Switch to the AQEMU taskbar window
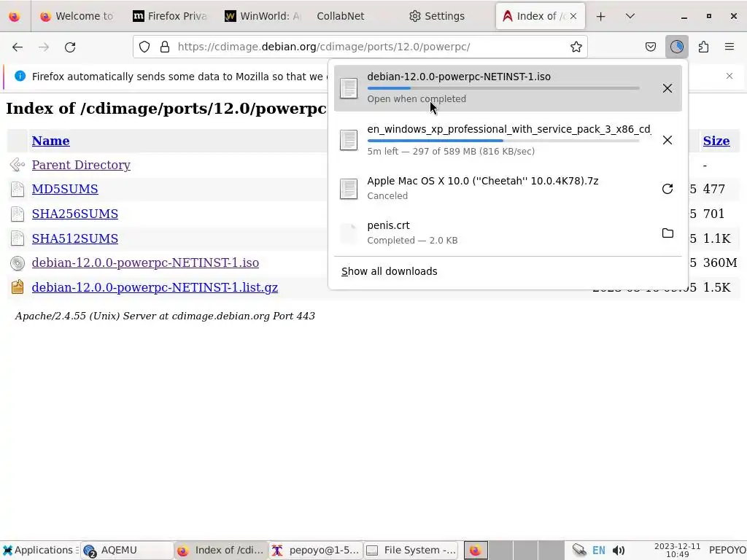The image size is (747, 560). [128, 551]
